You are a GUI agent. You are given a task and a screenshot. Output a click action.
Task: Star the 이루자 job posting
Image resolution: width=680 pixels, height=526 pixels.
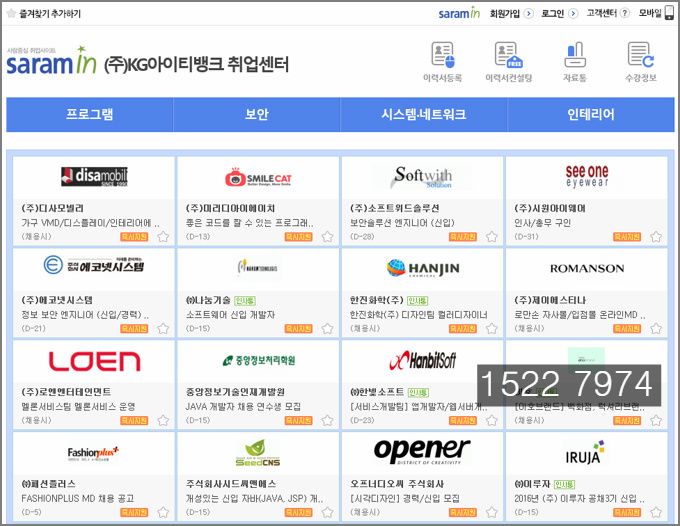(x=656, y=513)
